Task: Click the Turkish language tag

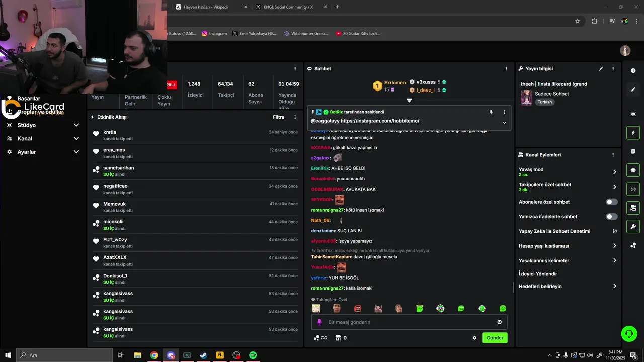Action: pos(544,102)
